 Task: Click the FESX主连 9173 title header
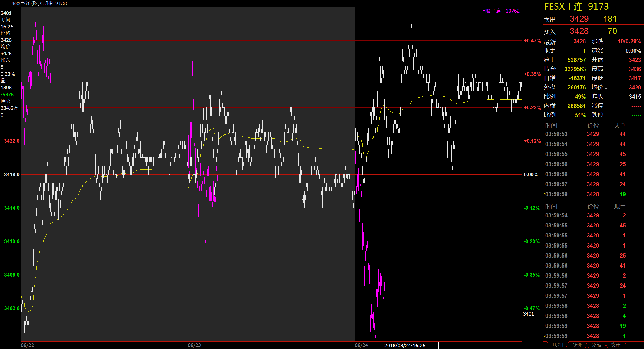576,6
